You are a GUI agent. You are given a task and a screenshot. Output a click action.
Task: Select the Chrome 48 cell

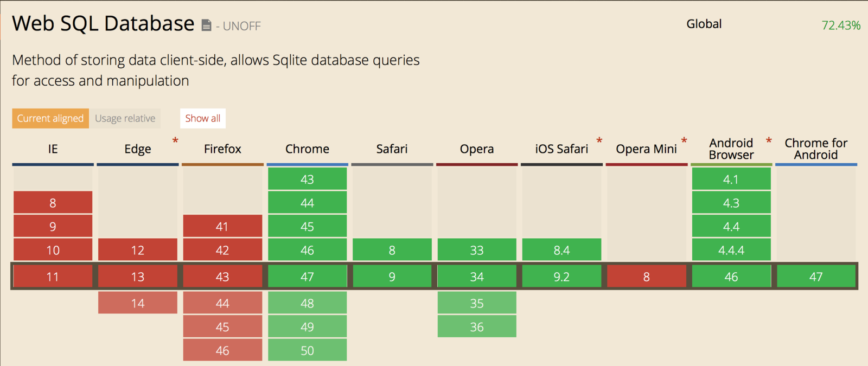coord(307,303)
